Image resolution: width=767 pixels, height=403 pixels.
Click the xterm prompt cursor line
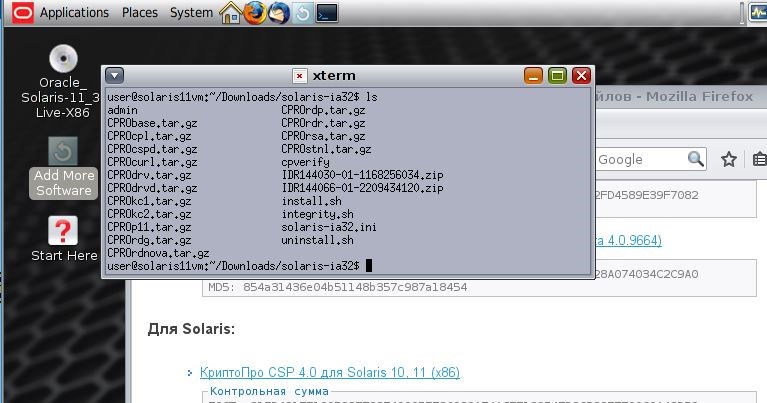tap(240, 266)
